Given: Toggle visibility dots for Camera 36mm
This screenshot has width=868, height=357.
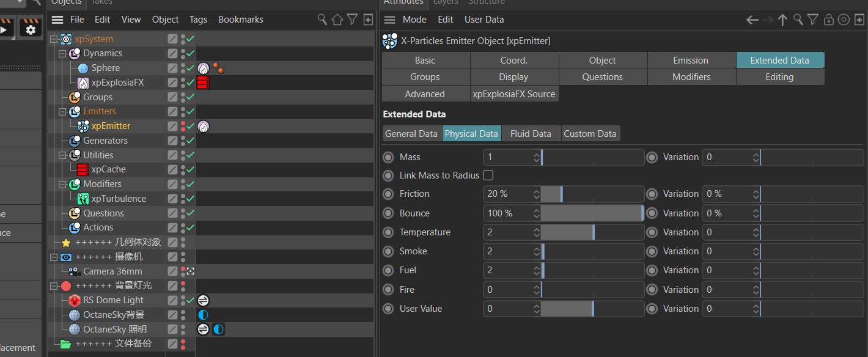Looking at the screenshot, I should click(183, 271).
